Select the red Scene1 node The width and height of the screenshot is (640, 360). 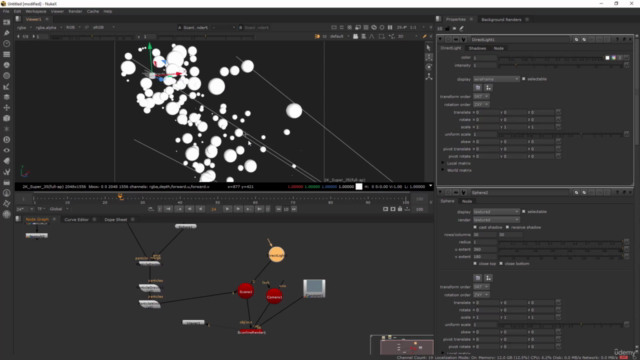pos(246,291)
